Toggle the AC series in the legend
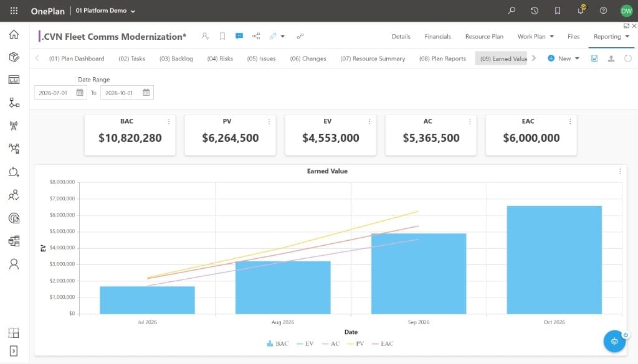This screenshot has height=364, width=638. pyautogui.click(x=330, y=343)
